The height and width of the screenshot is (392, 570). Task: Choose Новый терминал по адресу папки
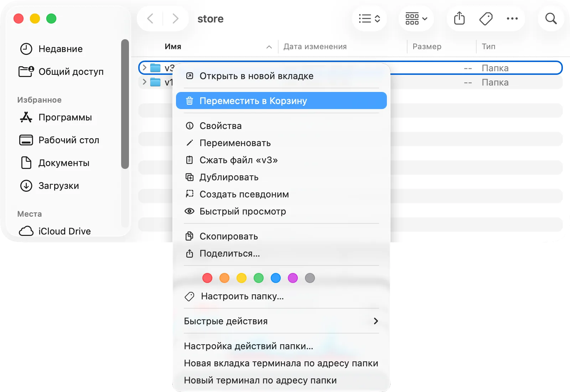tap(281, 380)
